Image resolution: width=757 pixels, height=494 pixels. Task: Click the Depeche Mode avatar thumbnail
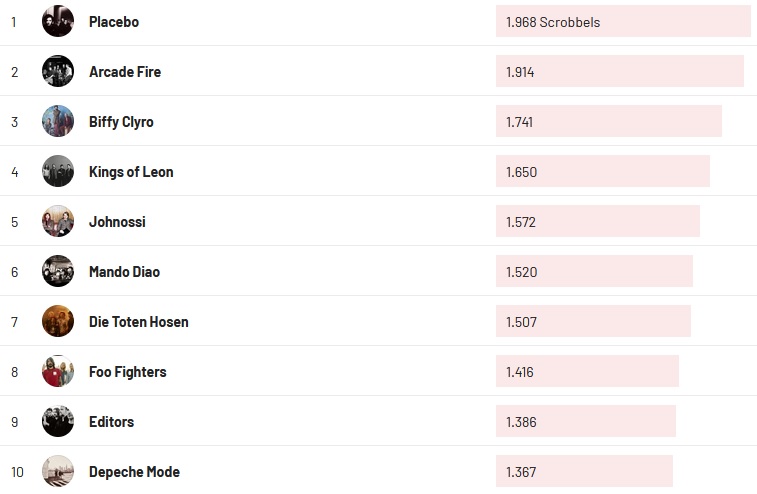(58, 471)
